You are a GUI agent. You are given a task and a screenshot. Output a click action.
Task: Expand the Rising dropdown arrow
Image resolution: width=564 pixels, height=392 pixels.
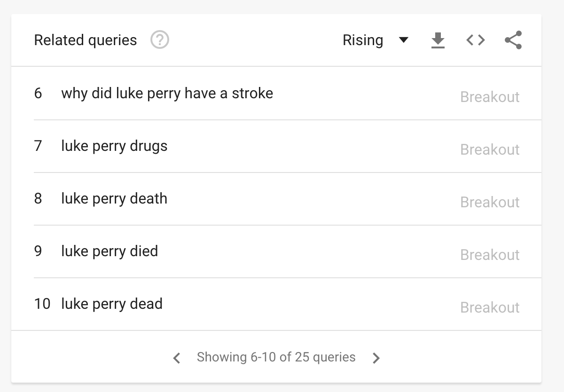pyautogui.click(x=403, y=40)
